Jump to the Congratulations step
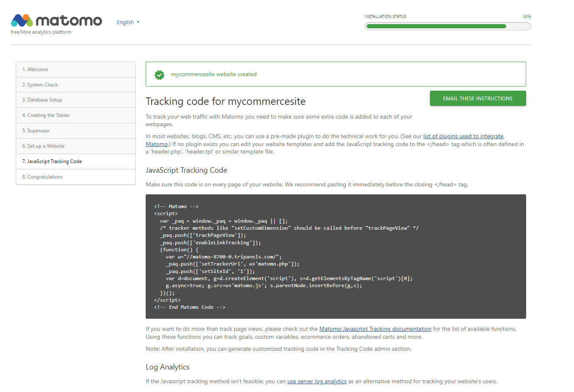 [76, 177]
